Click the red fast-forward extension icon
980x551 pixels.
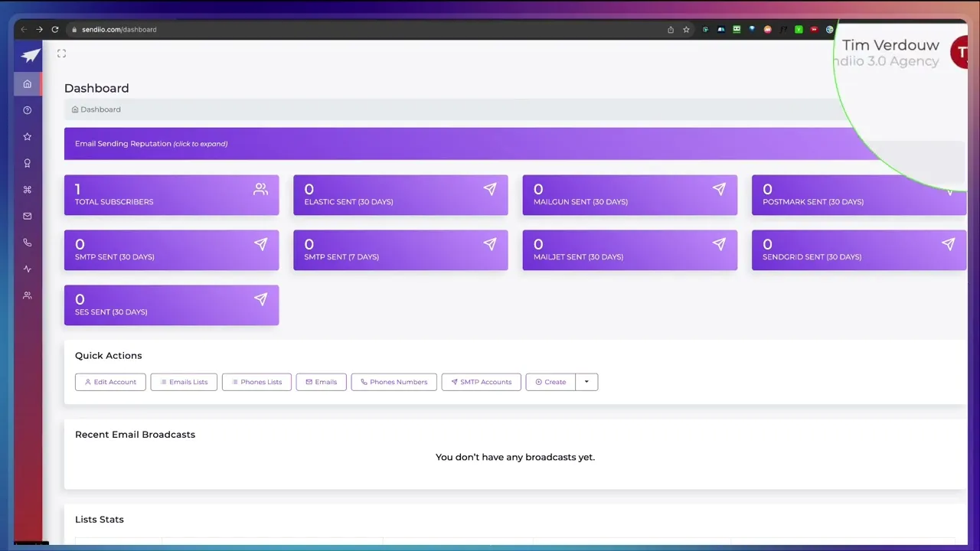coord(814,30)
